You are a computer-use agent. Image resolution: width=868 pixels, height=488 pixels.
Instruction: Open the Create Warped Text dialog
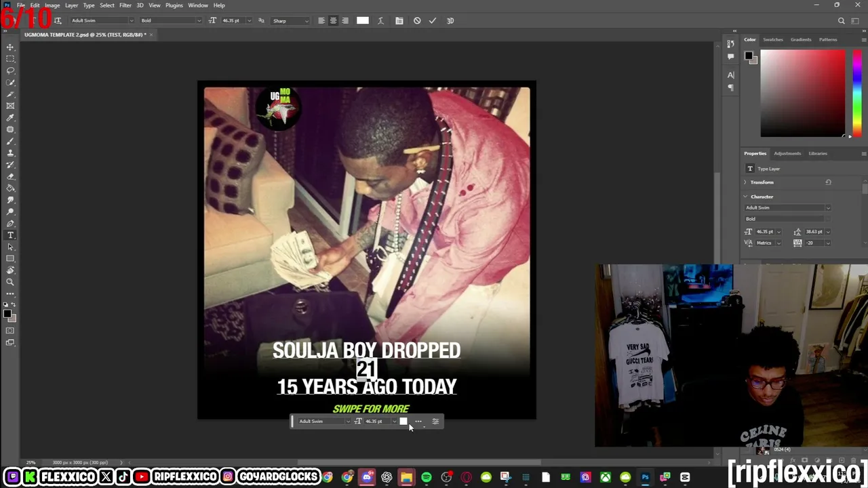click(x=380, y=20)
